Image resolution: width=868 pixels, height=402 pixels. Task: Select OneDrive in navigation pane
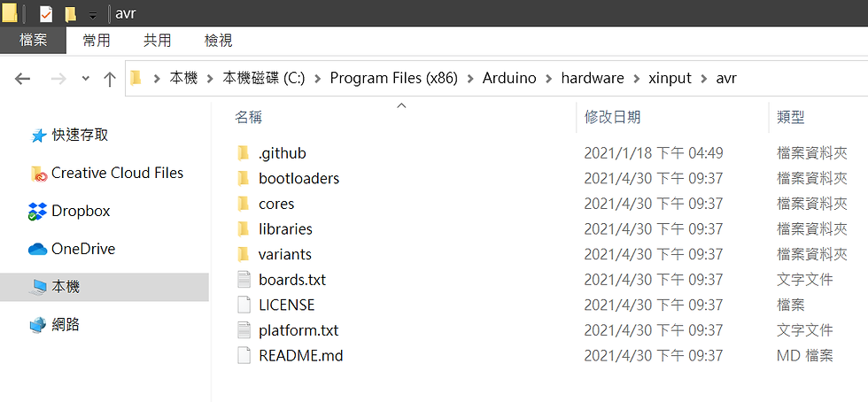click(83, 249)
